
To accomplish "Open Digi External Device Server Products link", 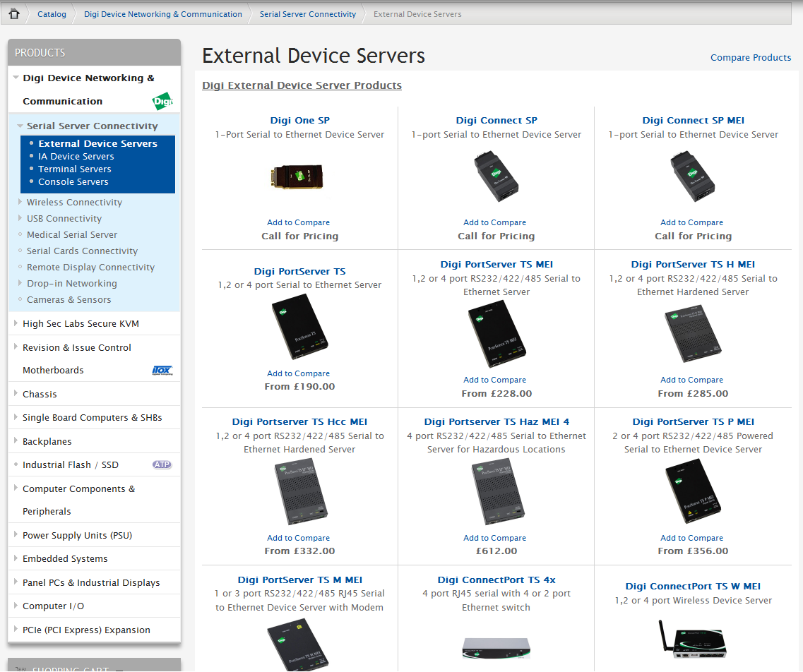I will click(x=302, y=85).
